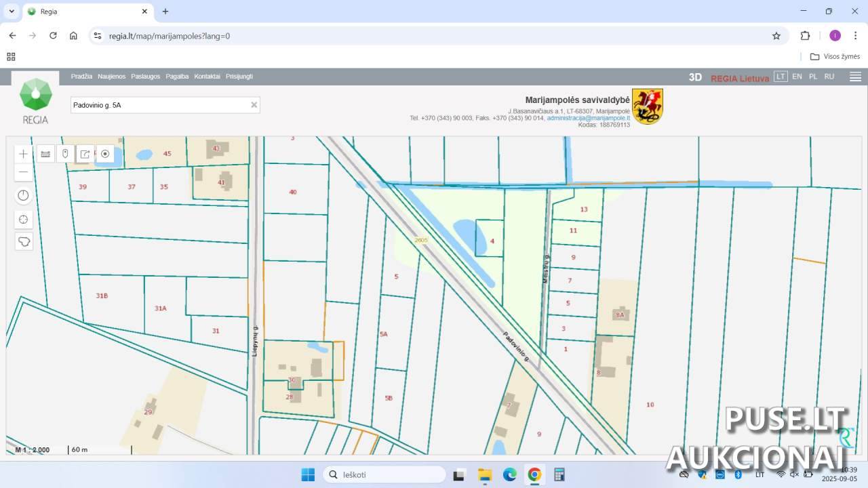
Task: Select the polygon area drawing tool
Action: (x=24, y=241)
